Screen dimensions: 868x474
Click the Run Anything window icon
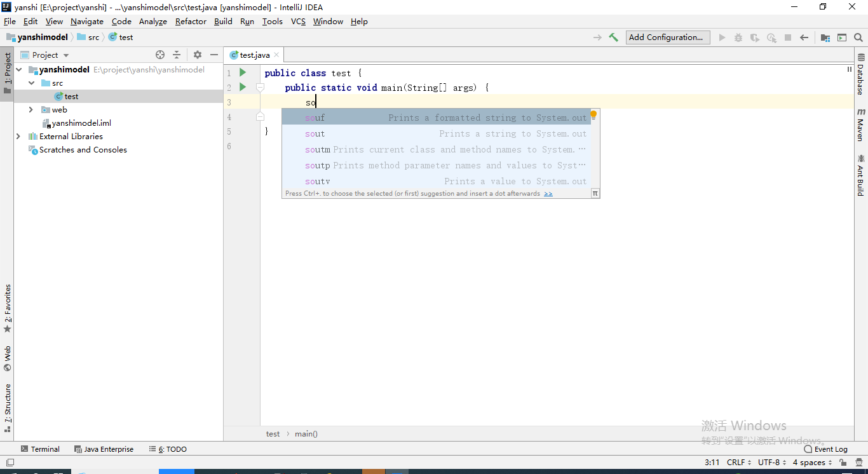[x=842, y=37]
